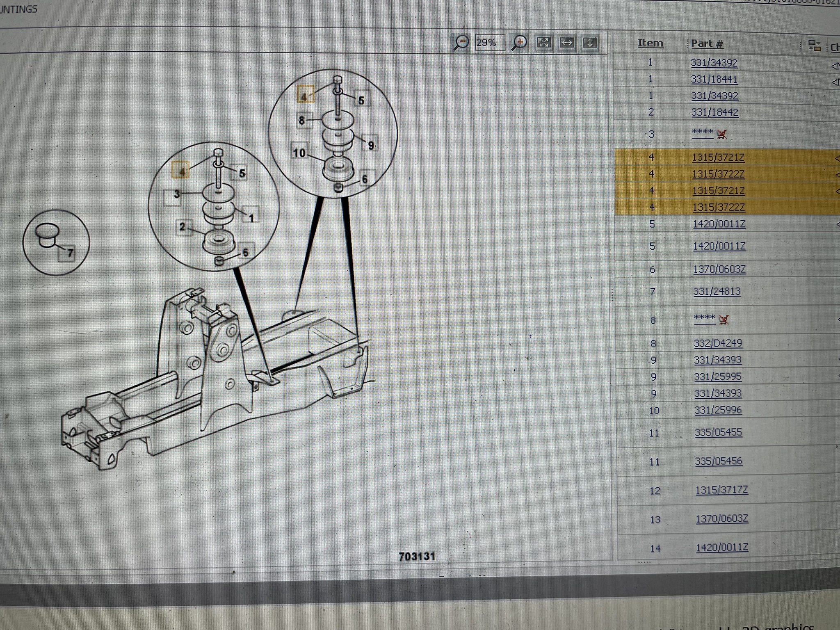Select callout 10 in the upper exploded view
The image size is (840, 630).
coord(299,153)
